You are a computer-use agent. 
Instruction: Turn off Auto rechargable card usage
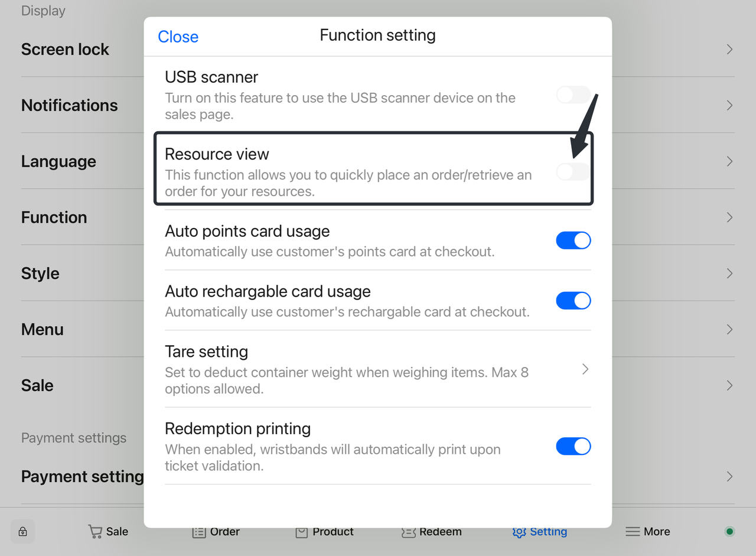click(x=573, y=301)
